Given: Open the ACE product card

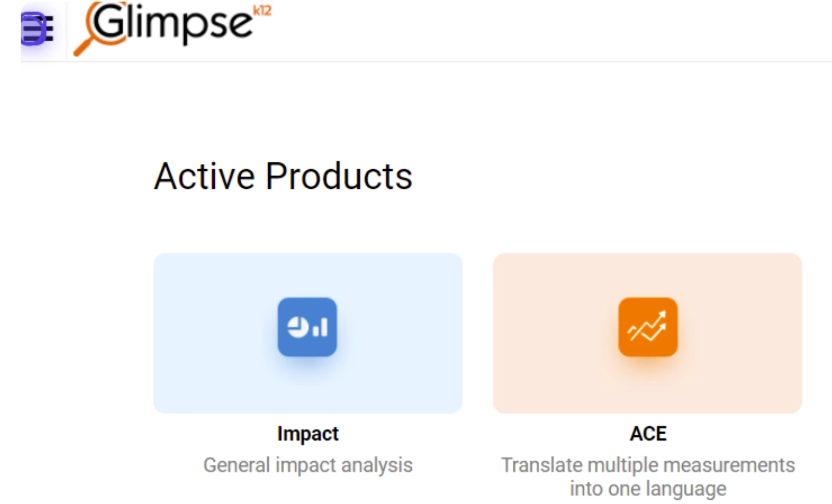Looking at the screenshot, I should point(647,333).
